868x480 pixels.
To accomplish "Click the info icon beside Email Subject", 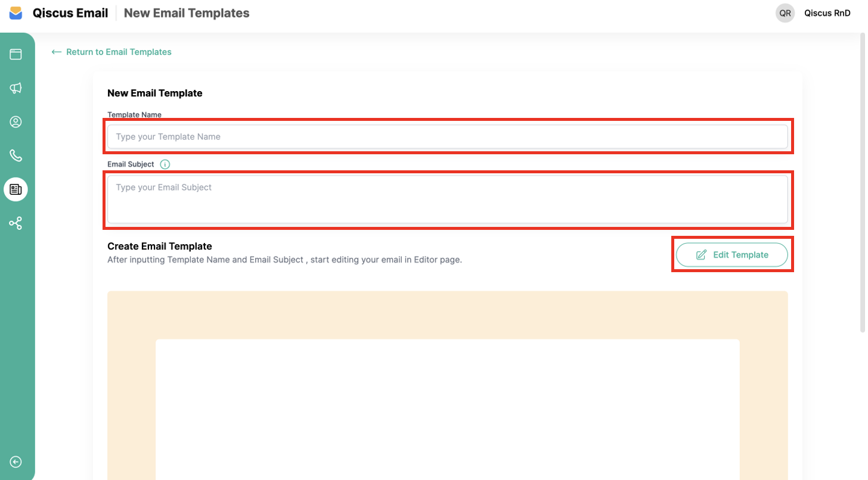I will 165,164.
